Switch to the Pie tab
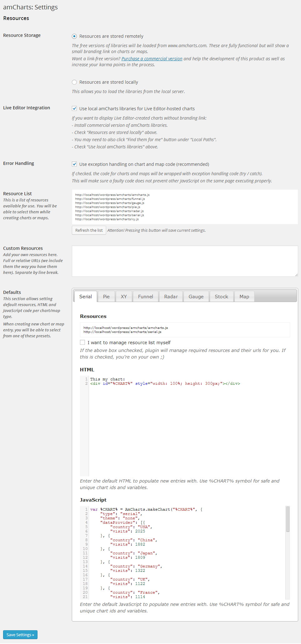Viewport: 301px width, 644px height. tap(106, 297)
